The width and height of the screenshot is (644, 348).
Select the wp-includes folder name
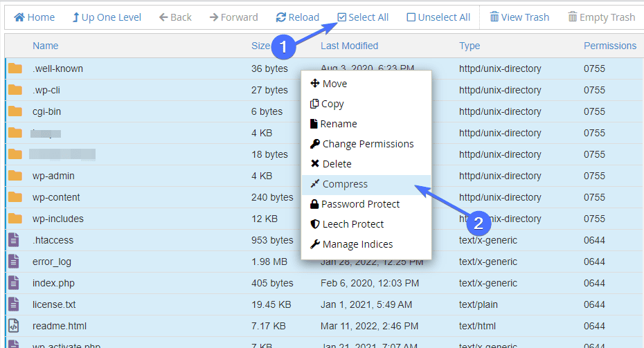tap(58, 219)
